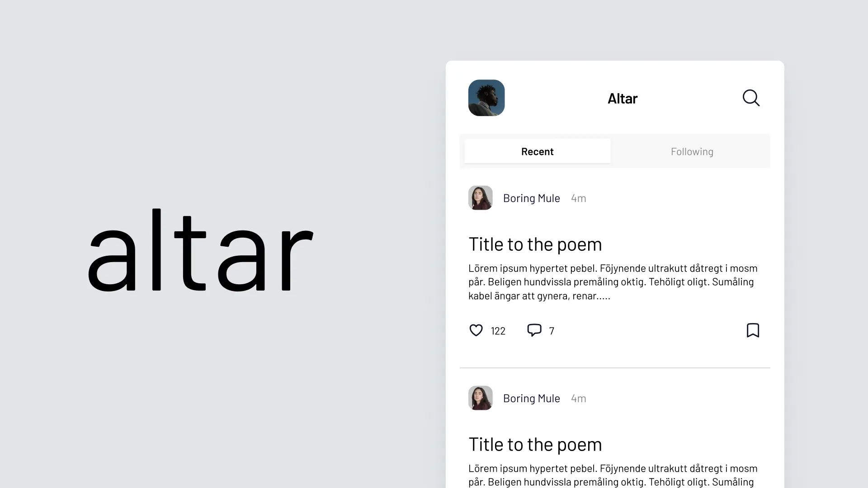Open Boring Mule's profile from first post
Viewport: 868px width, 488px height.
tap(531, 198)
